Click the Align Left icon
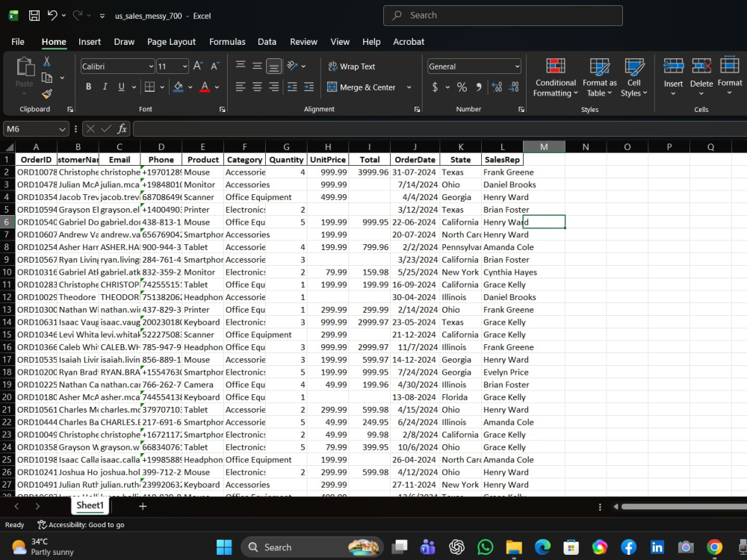 click(x=241, y=87)
